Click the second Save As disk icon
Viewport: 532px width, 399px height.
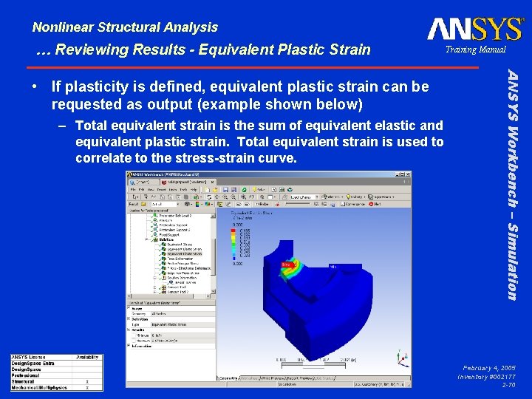pos(233,190)
